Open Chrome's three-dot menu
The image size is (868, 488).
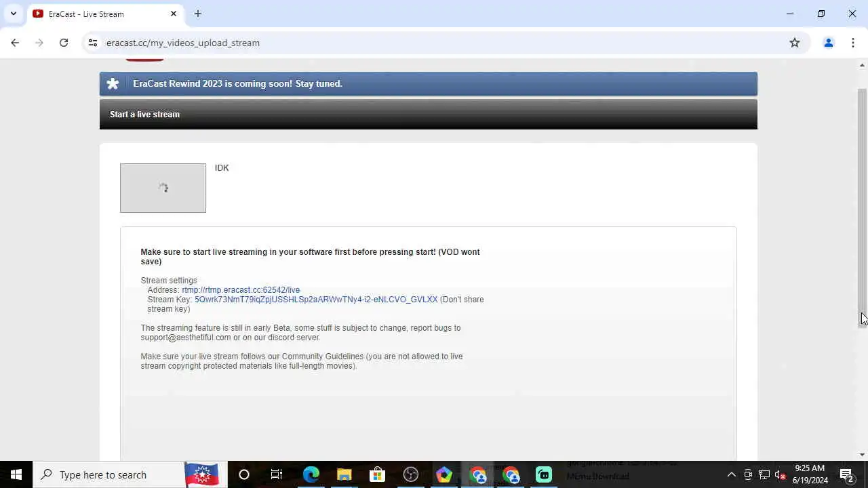(853, 43)
